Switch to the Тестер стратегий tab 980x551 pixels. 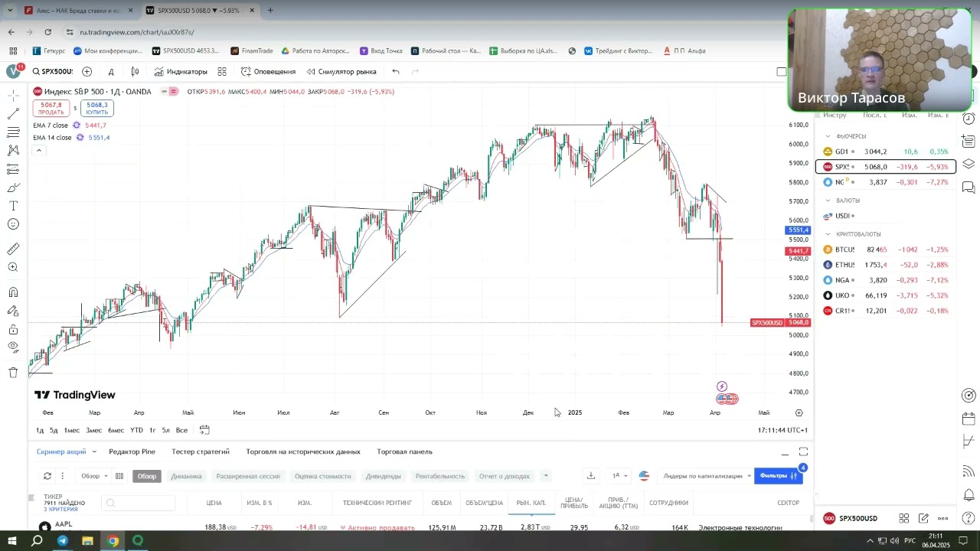(x=201, y=452)
